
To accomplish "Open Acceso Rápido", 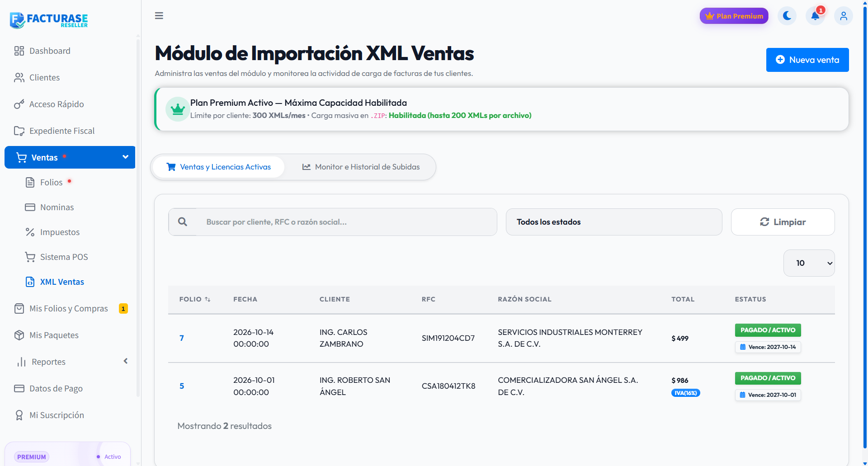I will point(70,104).
